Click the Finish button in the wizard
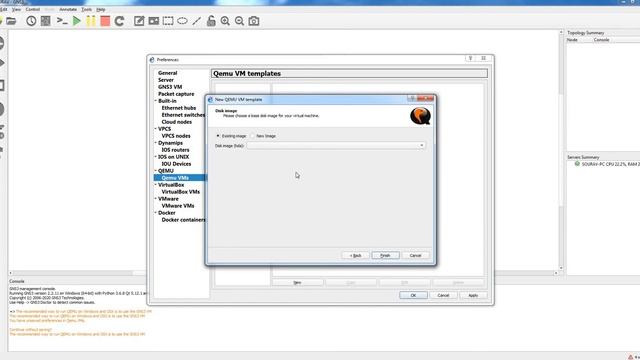640x360 pixels. [x=385, y=255]
